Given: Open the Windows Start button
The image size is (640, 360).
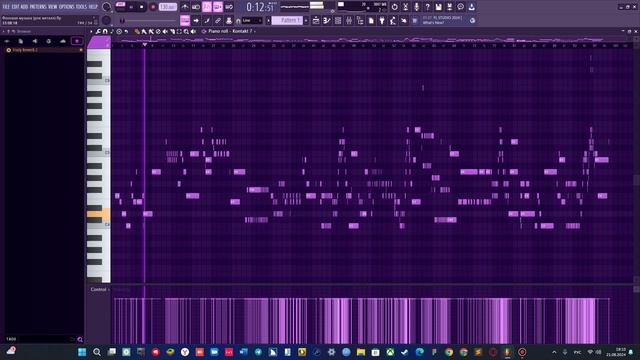Looking at the screenshot, I should click(x=82, y=352).
